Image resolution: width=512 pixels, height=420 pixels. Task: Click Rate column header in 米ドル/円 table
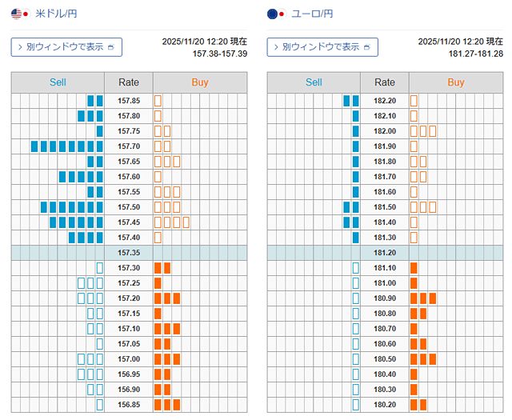[129, 82]
